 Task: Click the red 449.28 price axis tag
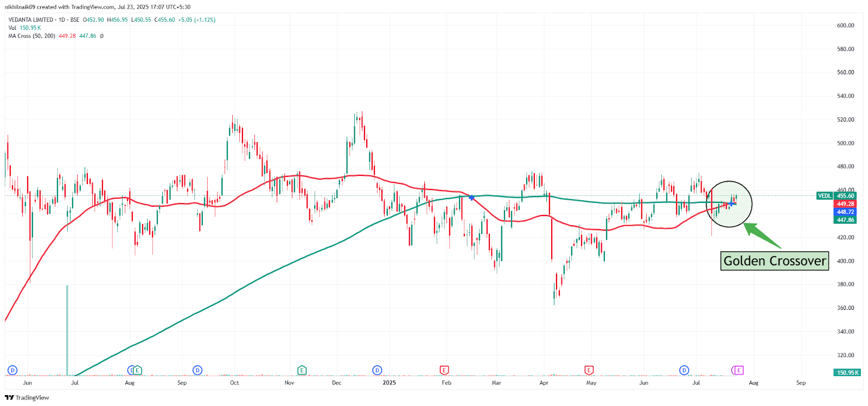pos(845,204)
